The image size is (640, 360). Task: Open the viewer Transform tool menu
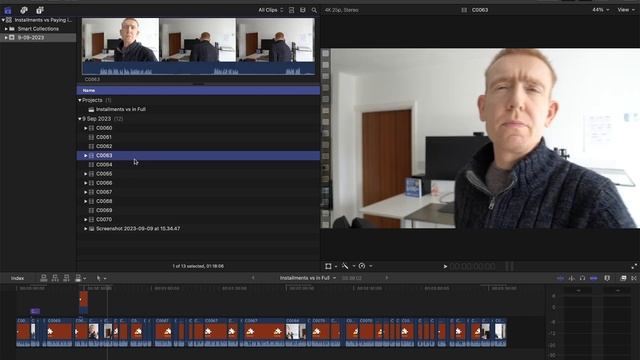coord(331,266)
